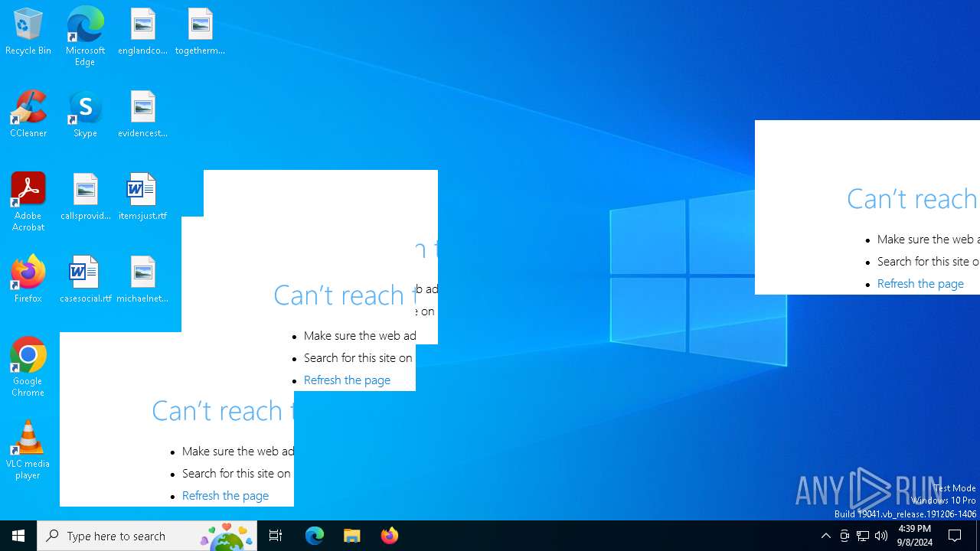
Task: Show hidden system tray icons
Action: point(825,536)
